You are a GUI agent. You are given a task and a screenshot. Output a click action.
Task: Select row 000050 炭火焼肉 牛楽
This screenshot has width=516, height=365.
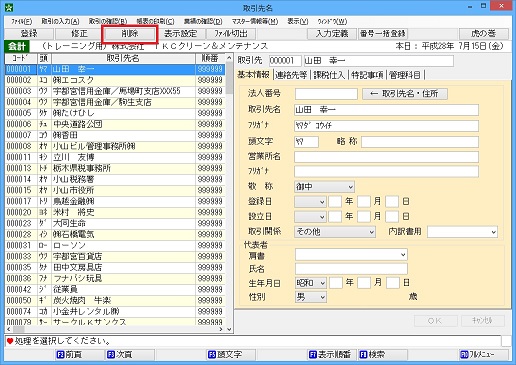(115, 300)
